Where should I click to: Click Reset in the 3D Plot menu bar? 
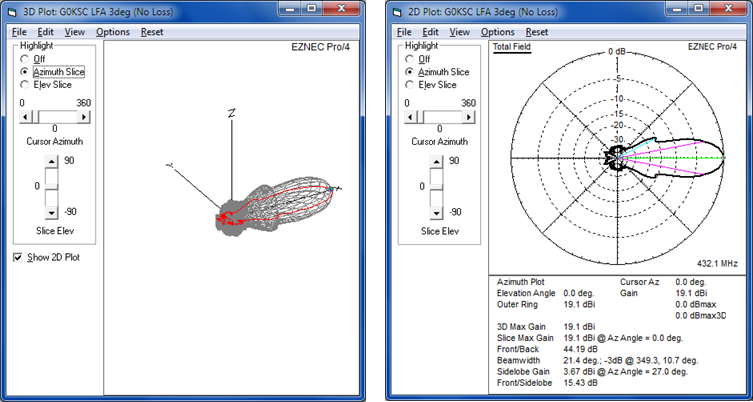point(152,32)
